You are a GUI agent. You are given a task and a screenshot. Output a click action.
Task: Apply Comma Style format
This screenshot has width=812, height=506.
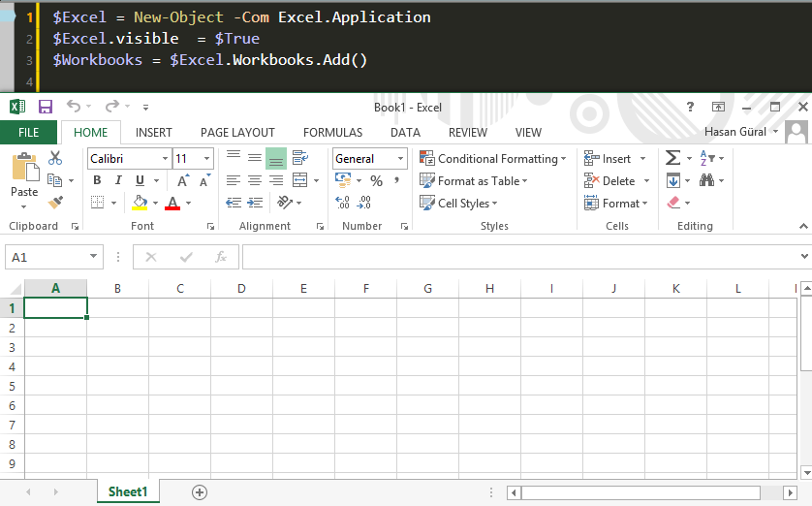(x=396, y=180)
